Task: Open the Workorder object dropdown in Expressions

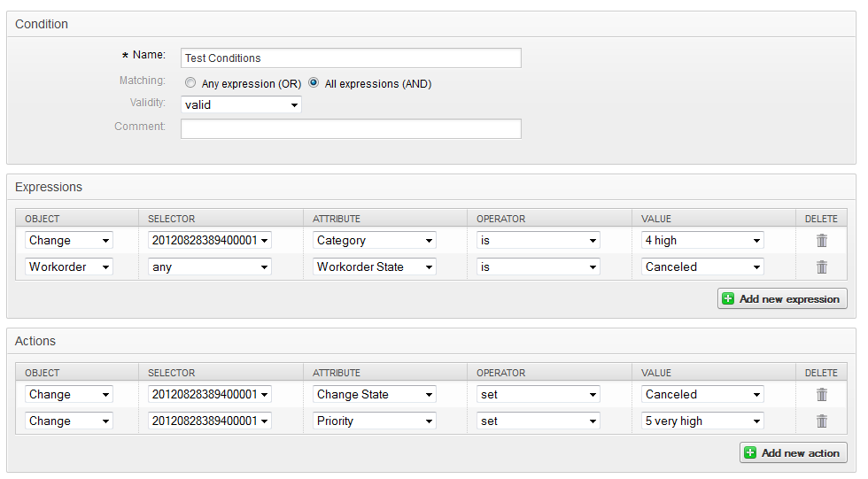Action: point(68,267)
